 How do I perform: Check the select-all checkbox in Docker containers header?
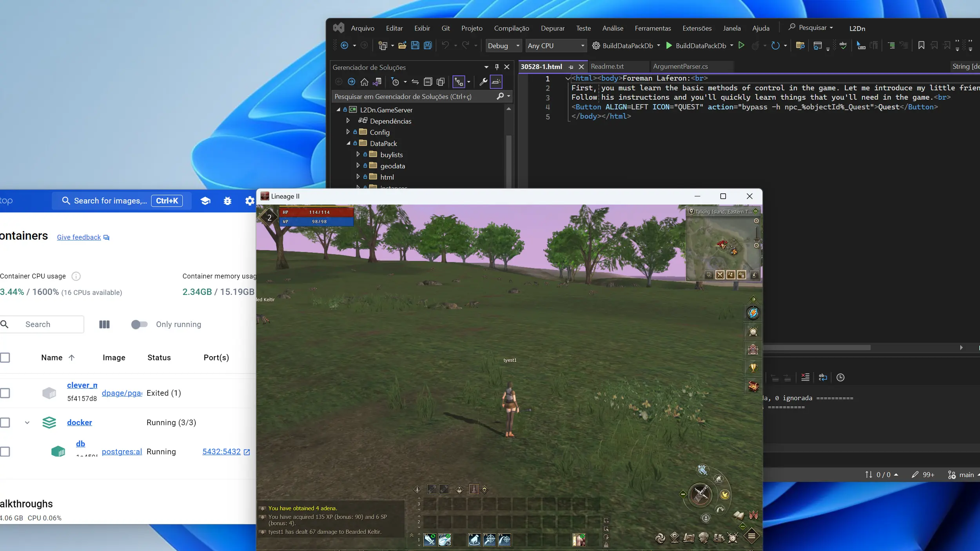pos(5,358)
